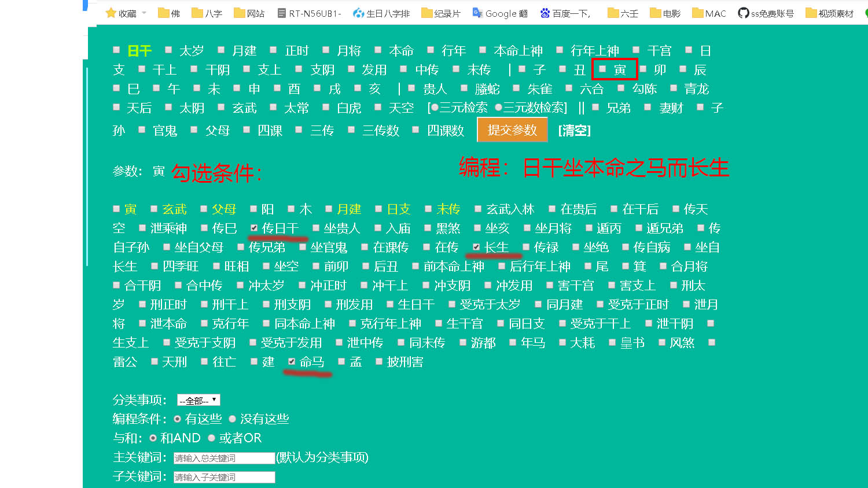Select the 三元数检索 radio button

point(498,108)
